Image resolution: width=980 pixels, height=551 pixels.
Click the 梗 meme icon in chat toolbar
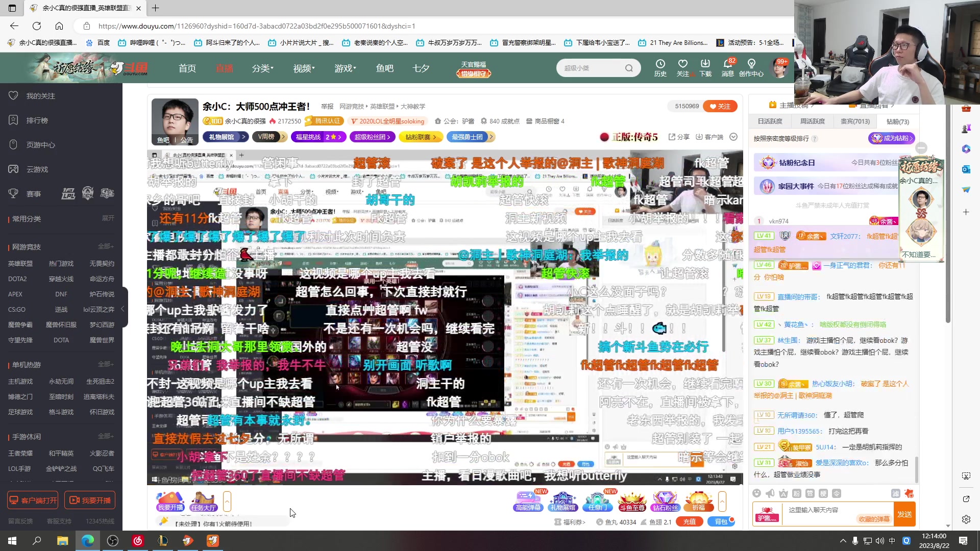pos(823,493)
